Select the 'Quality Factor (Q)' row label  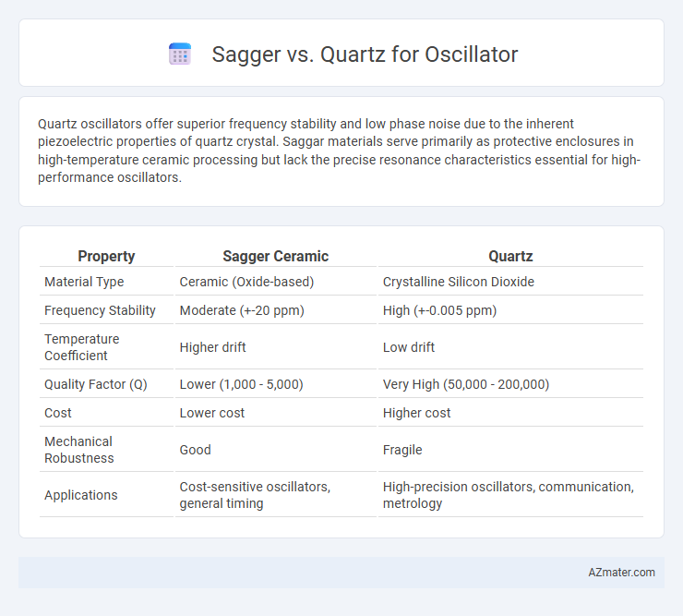96,384
